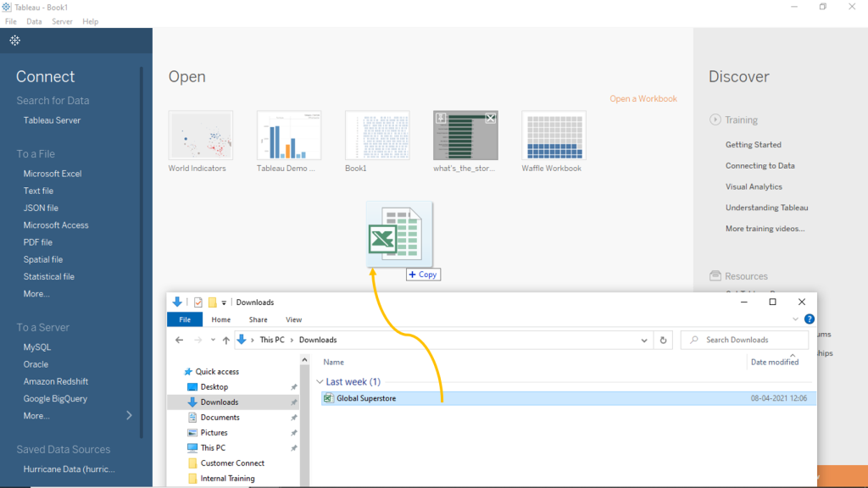The width and height of the screenshot is (868, 488).
Task: Open the Customize Quick Access Toolbar dropdown
Action: 224,302
